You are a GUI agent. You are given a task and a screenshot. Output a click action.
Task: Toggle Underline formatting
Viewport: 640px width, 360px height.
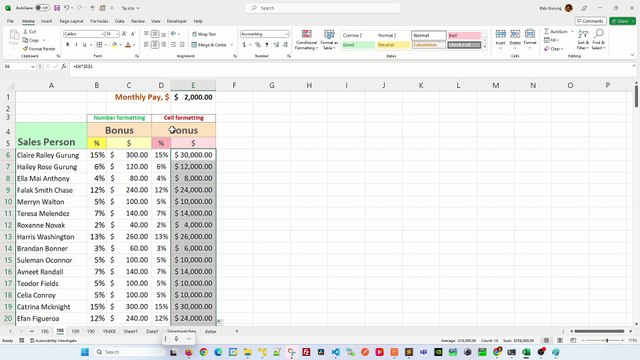84,44
